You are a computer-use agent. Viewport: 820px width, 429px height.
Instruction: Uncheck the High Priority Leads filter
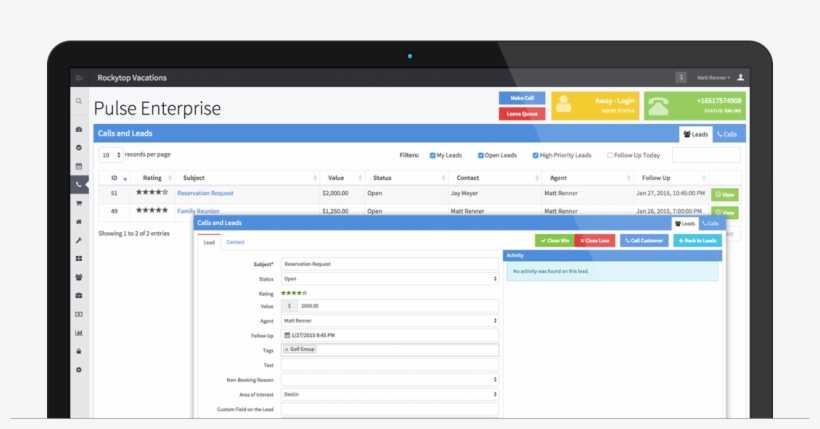pos(536,155)
